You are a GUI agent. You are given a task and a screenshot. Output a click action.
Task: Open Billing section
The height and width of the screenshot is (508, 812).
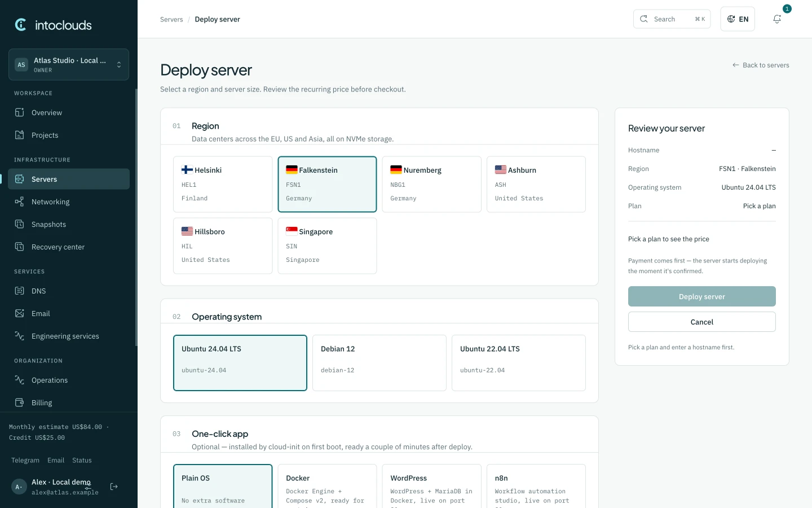(x=69, y=402)
